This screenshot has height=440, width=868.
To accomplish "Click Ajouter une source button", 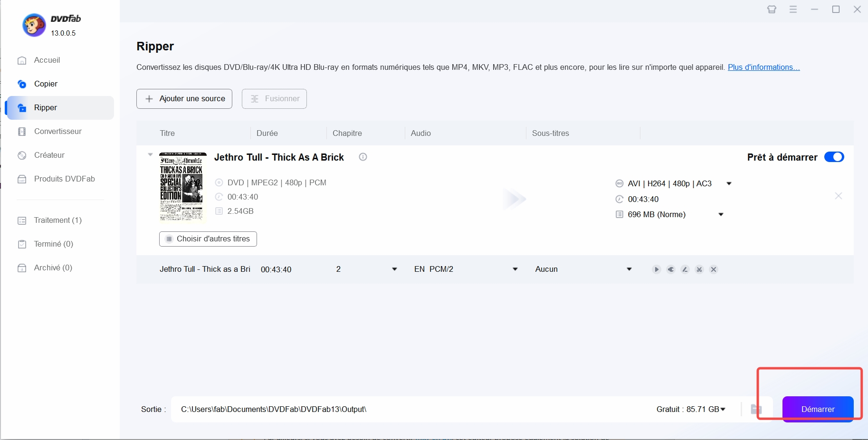I will [184, 99].
